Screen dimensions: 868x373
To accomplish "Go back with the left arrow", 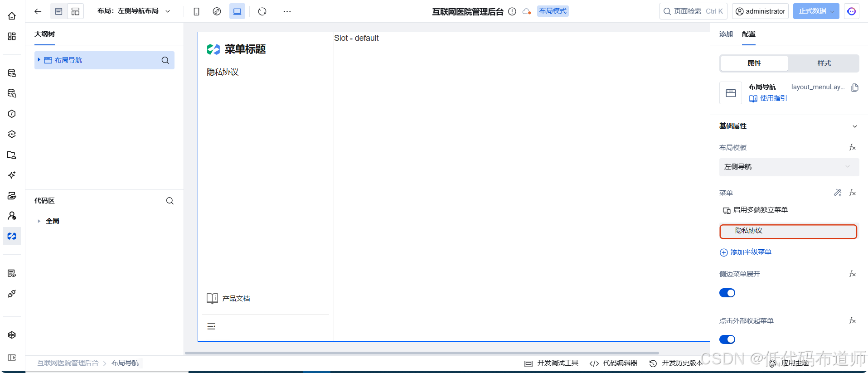I will [x=38, y=11].
